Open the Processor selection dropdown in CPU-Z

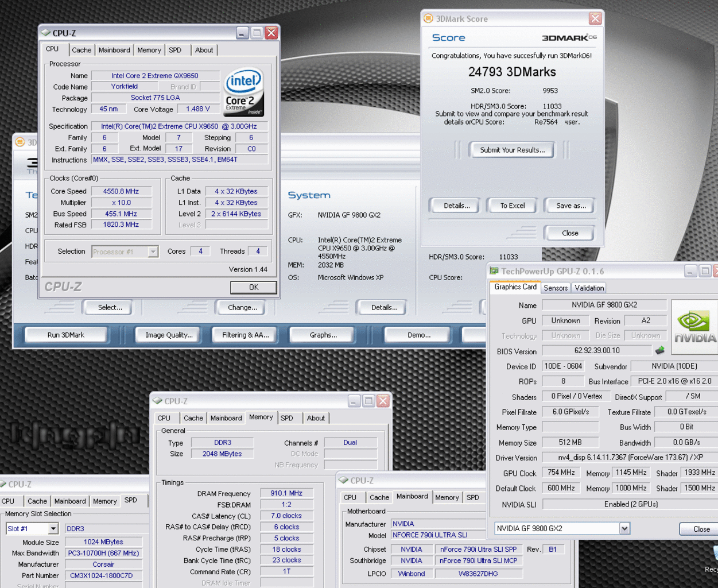[153, 252]
